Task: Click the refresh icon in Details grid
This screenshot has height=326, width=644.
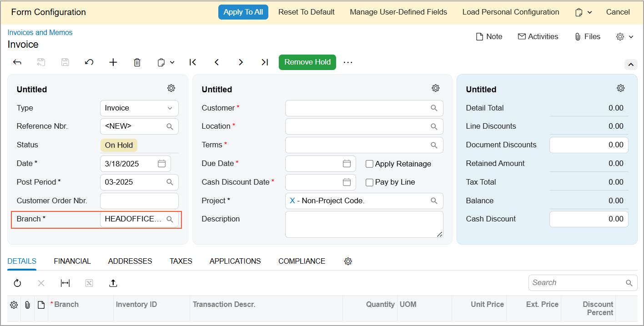Action: coord(17,283)
